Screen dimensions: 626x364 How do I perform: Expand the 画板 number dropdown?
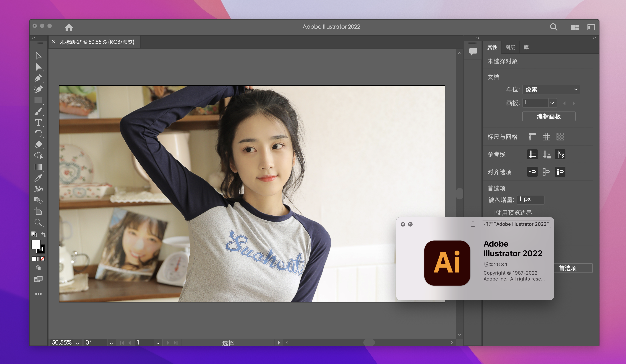[552, 103]
